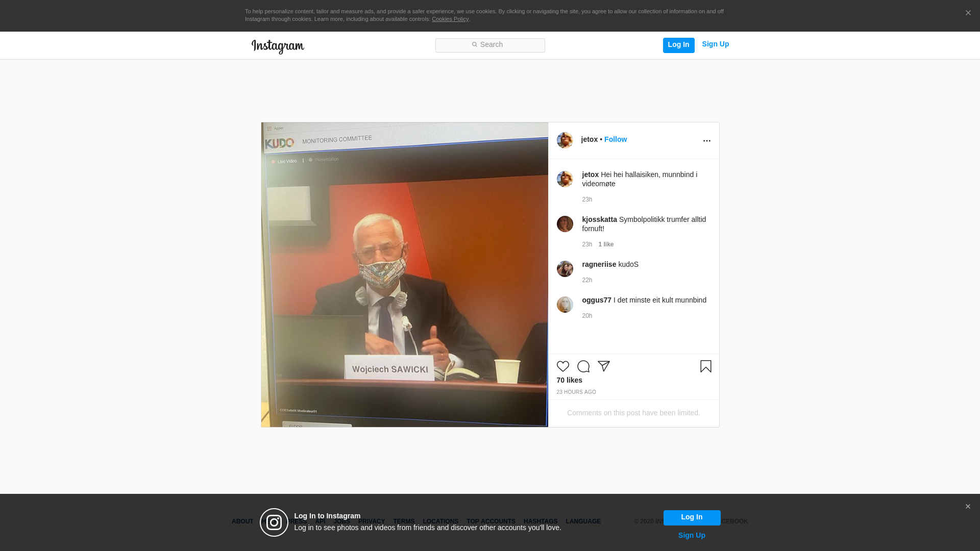This screenshot has height=551, width=980.
Task: Click the 1 like count on kjosskatta's comment
Action: point(606,244)
